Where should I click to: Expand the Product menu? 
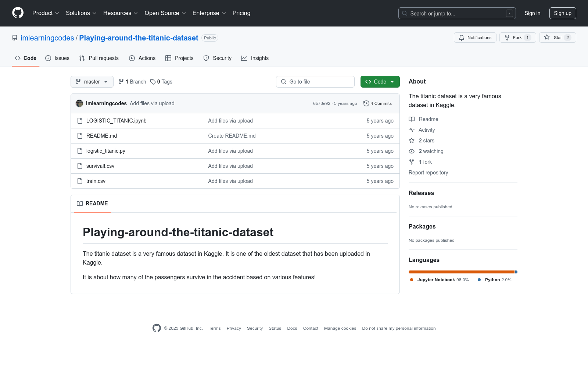pos(46,13)
